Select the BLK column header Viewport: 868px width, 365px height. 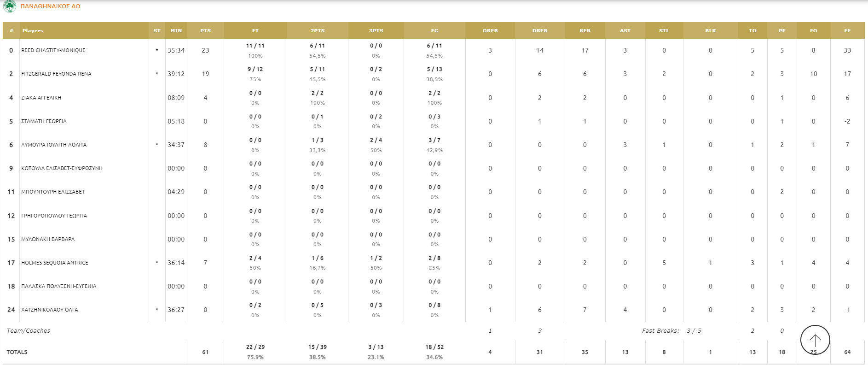711,30
